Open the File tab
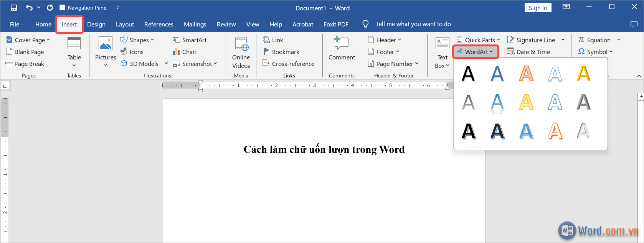Viewport: 644px width, 243px height. coord(15,24)
